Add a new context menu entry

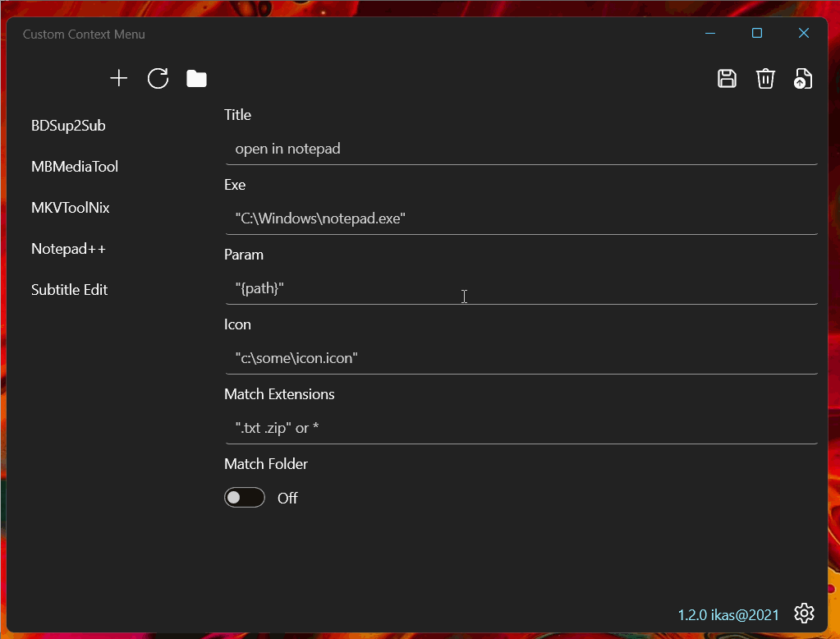pos(118,78)
